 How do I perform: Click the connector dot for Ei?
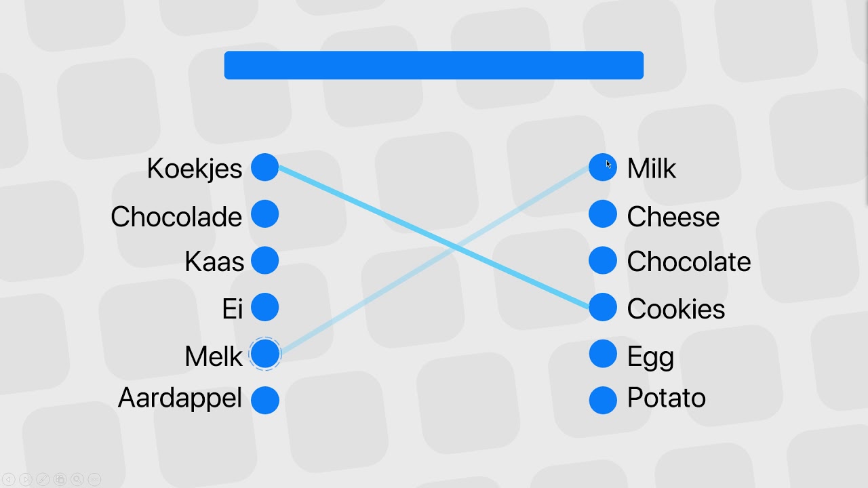click(x=265, y=307)
